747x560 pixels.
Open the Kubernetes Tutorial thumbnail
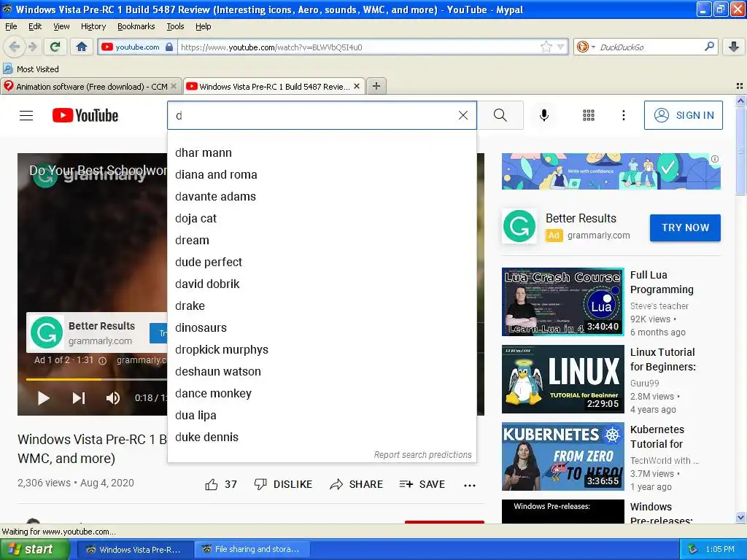coord(562,456)
